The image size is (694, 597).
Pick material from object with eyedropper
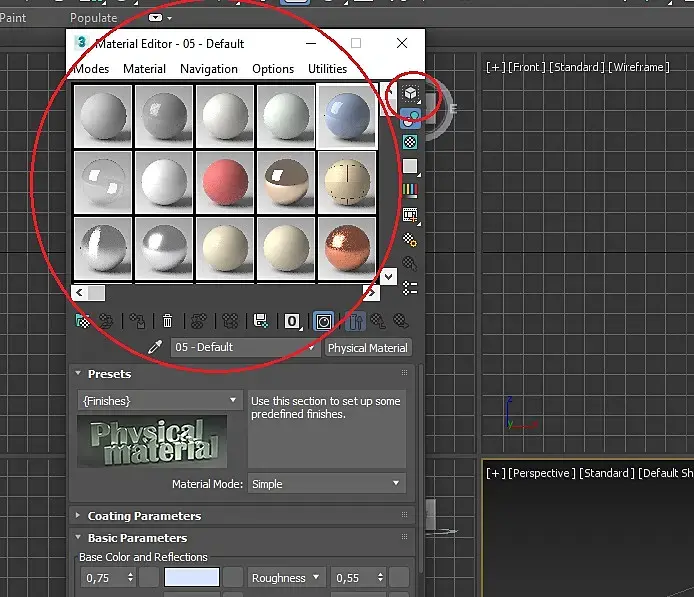pos(155,347)
